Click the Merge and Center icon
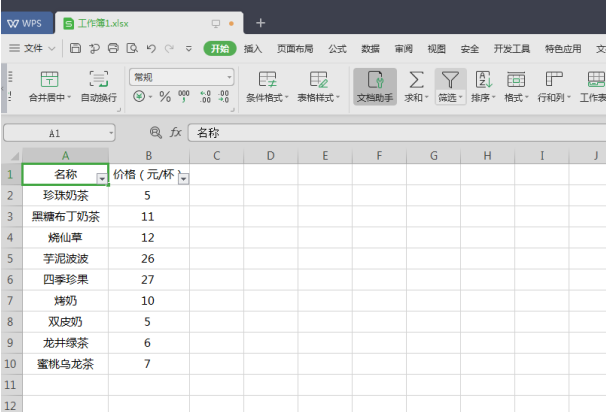 click(x=49, y=79)
